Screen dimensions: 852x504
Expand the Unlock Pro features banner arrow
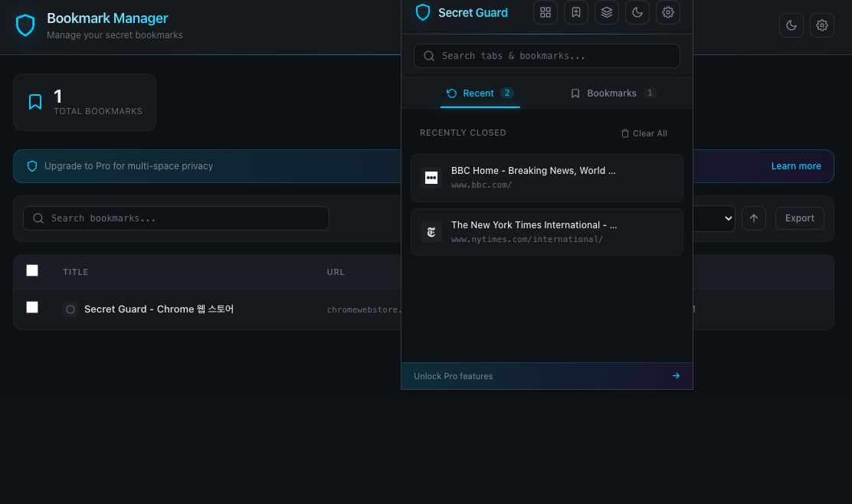(x=675, y=375)
